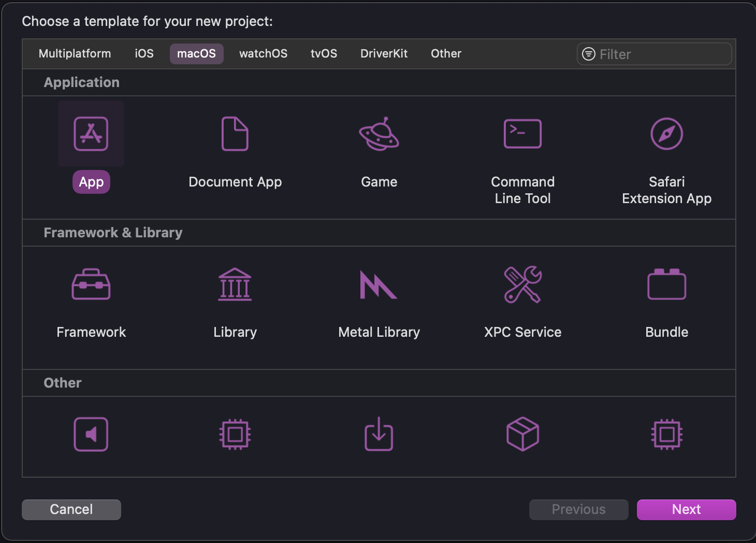Choose the Safari Extension App template
Image resolution: width=756 pixels, height=543 pixels.
point(667,134)
